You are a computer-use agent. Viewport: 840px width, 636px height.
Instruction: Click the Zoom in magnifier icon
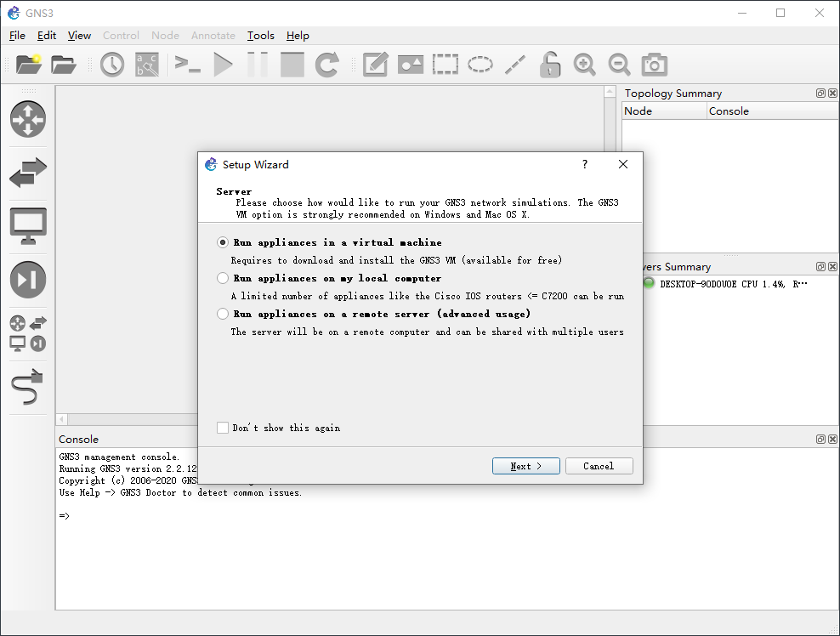coord(584,65)
